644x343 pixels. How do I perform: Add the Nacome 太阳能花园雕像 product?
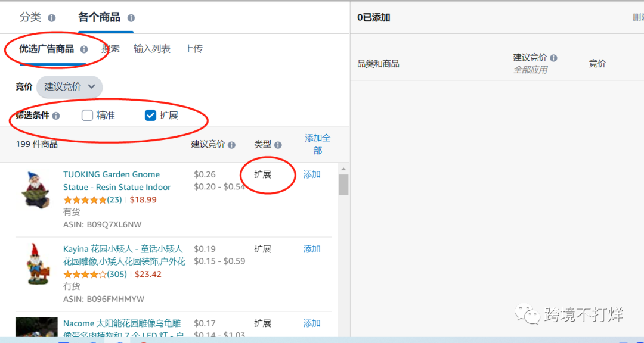[x=312, y=323]
